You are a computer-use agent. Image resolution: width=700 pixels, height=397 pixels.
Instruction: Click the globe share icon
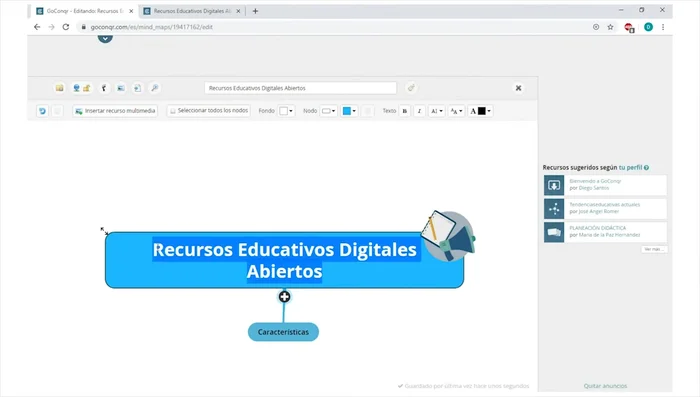pos(76,88)
